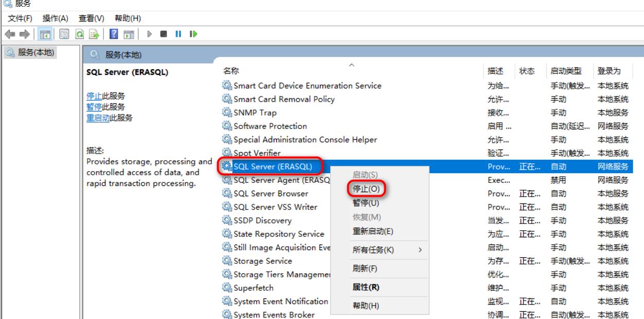Choose 帮助(H) in the context menu
This screenshot has height=319, width=644.
(x=366, y=306)
